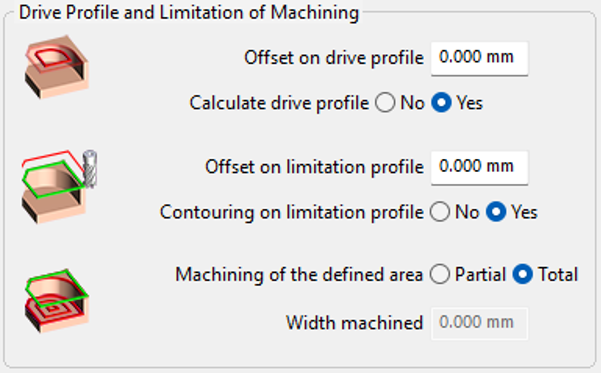Focus the Offset on limitation profile field
This screenshot has height=373, width=601.
(x=479, y=168)
